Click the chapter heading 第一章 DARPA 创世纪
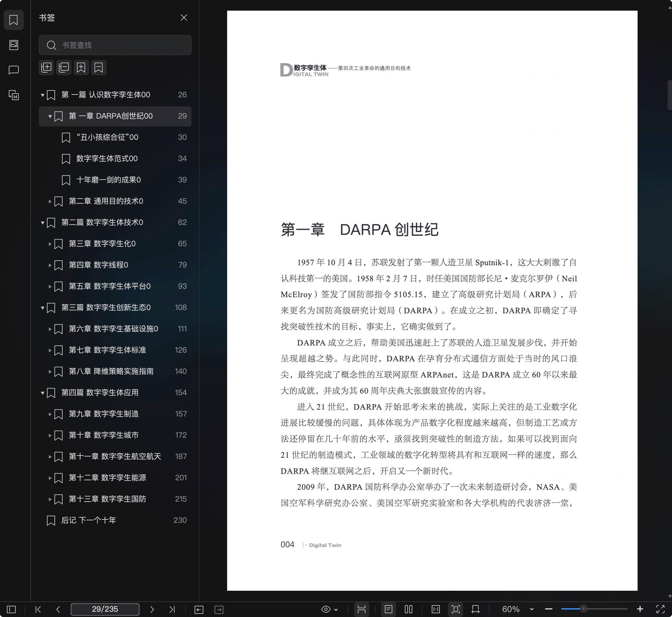Viewport: 672px width, 617px height. pyautogui.click(x=359, y=230)
